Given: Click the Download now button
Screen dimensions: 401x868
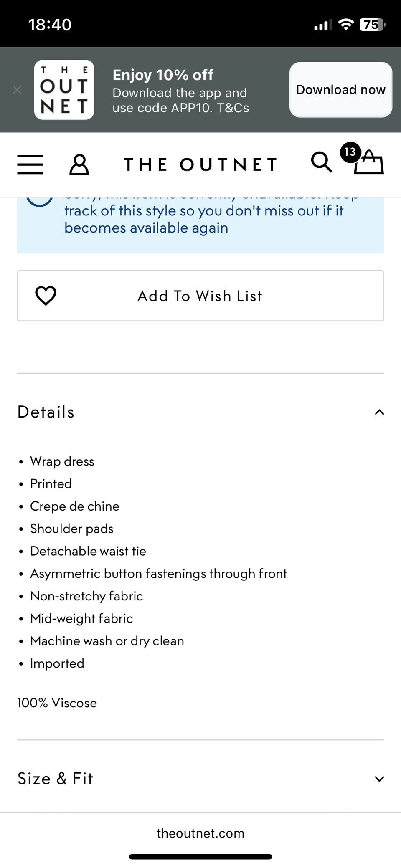Looking at the screenshot, I should coord(340,90).
